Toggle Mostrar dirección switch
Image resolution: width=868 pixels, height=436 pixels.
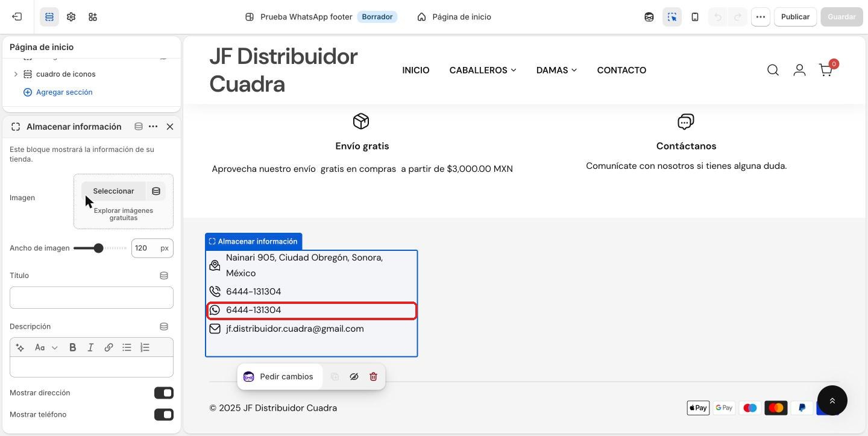click(x=164, y=393)
